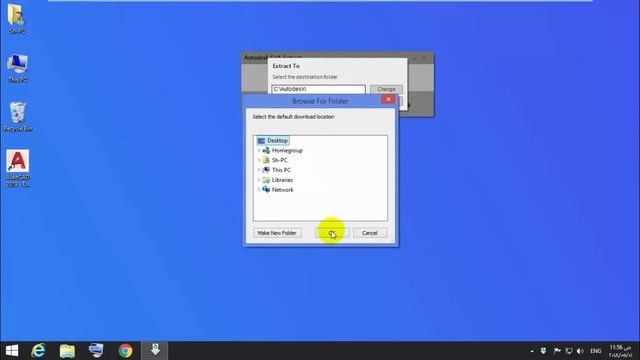Open the control panel taskbar icon
Image resolution: width=640 pixels, height=360 pixels.
(x=96, y=351)
